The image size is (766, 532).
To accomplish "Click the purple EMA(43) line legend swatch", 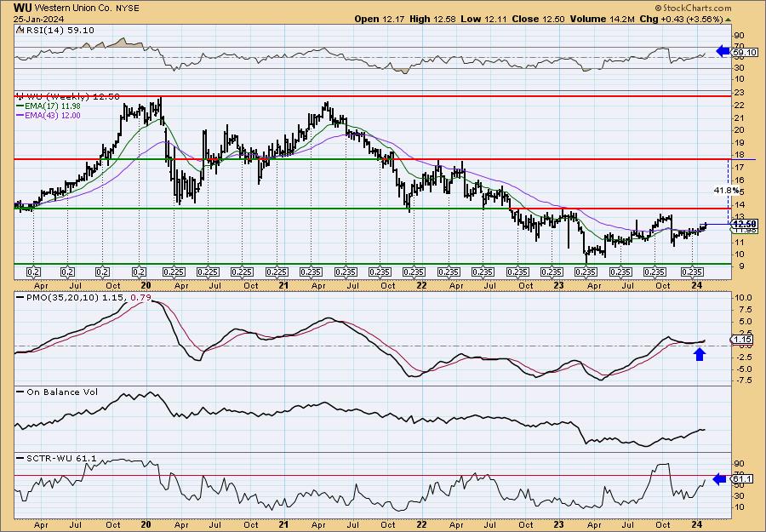I will 20,116.
